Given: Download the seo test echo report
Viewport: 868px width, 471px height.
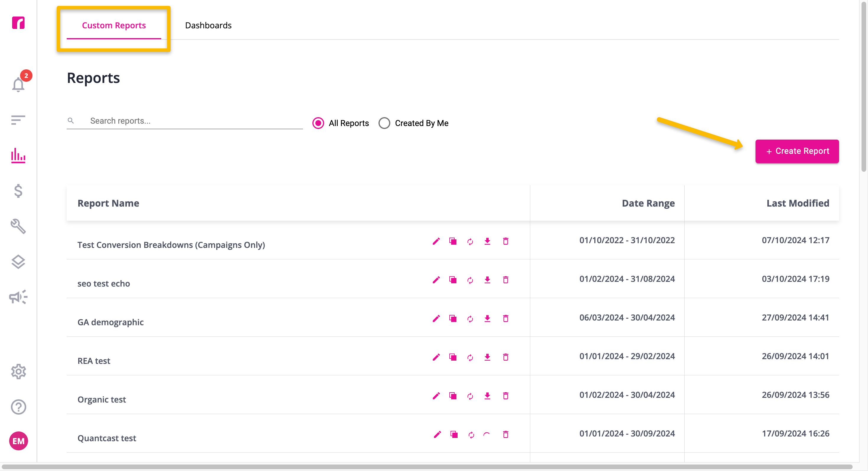Looking at the screenshot, I should tap(487, 280).
